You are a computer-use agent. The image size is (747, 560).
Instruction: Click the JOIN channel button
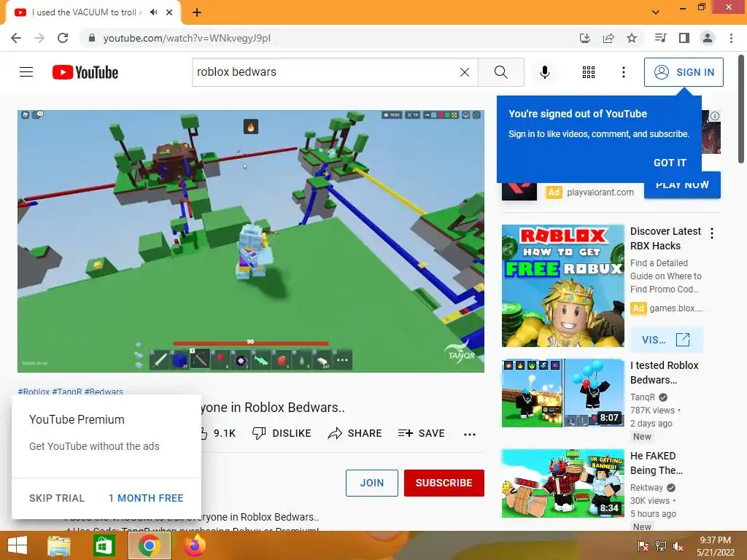371,483
